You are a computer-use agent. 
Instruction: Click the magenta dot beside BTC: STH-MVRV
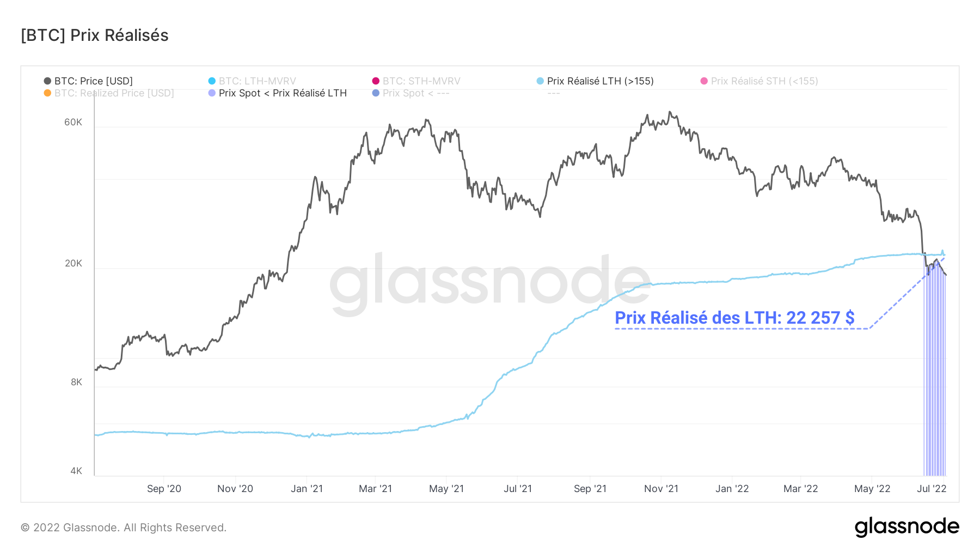(x=376, y=81)
